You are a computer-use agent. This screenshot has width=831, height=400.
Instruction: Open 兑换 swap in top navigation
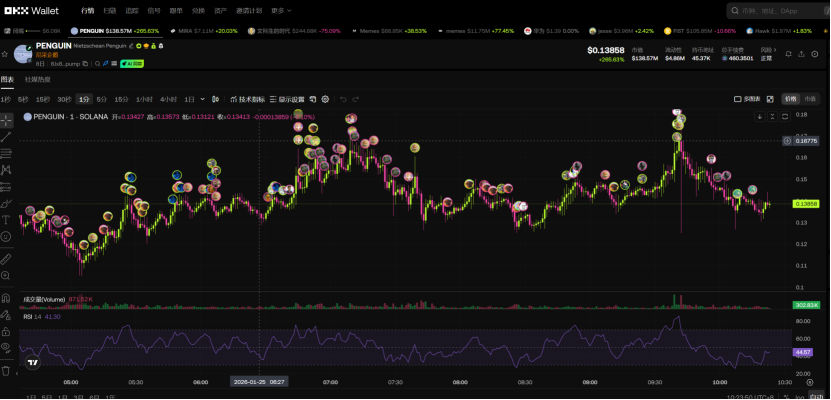click(x=198, y=11)
